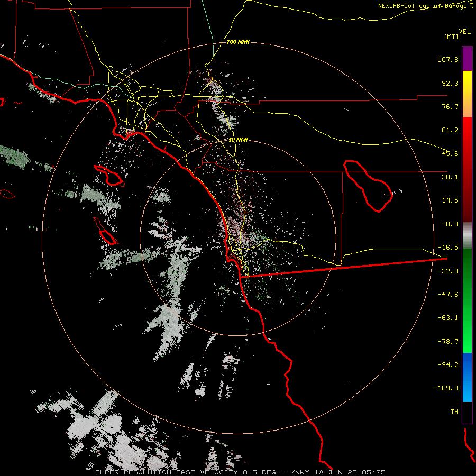Click the -63.1 velocity scale value
Viewport: 476px width, 476px height.
tap(448, 318)
